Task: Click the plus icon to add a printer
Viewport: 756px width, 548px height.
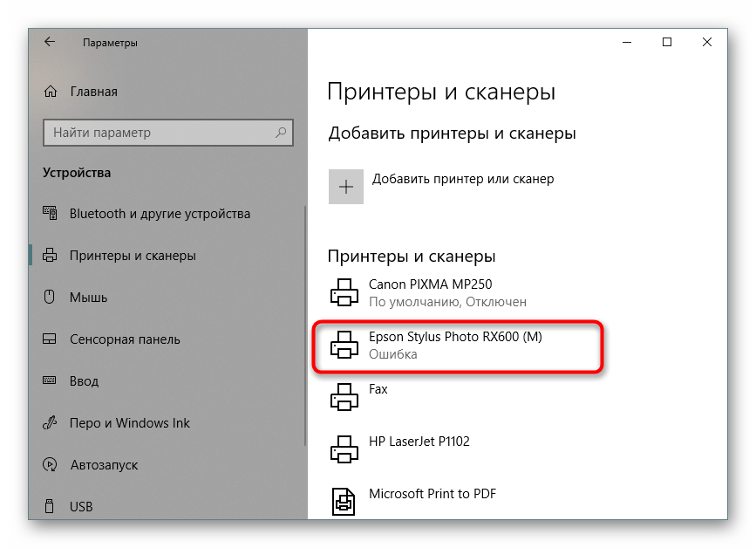Action: pyautogui.click(x=346, y=187)
